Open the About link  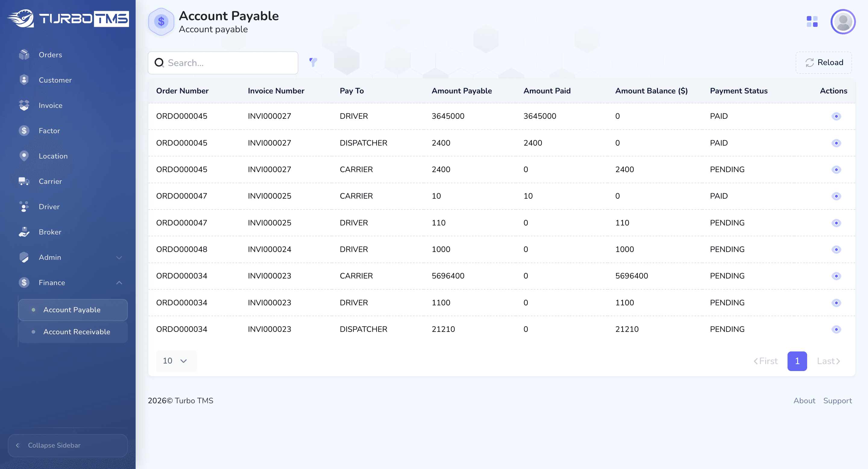[804, 401]
